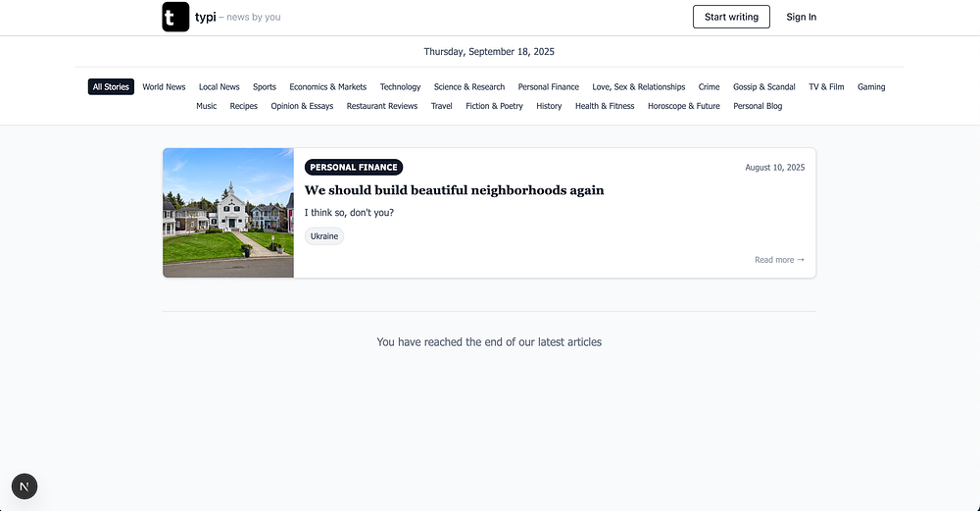This screenshot has height=511, width=980.
Task: Click the "news by you" tagline
Action: (253, 17)
